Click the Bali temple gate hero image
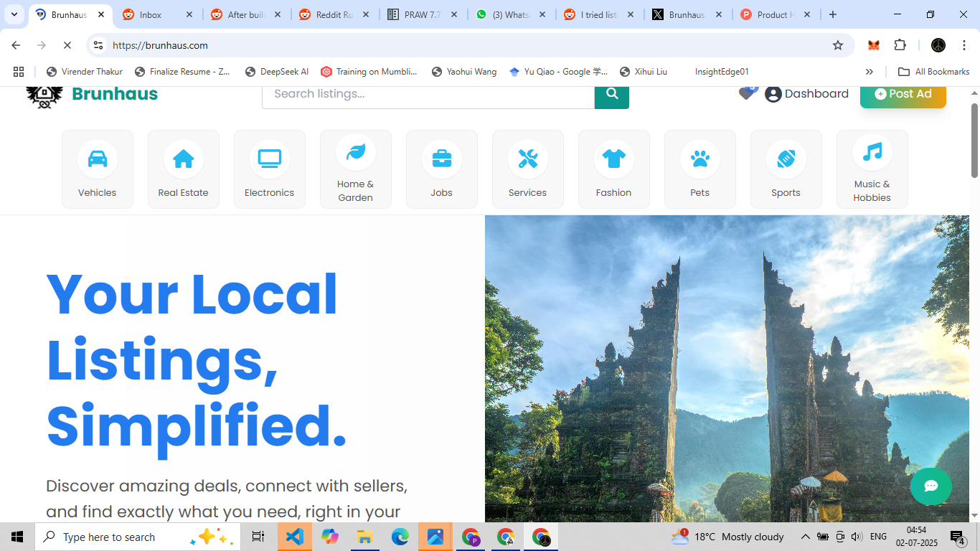Screen dimensions: 980x551 click(x=727, y=369)
